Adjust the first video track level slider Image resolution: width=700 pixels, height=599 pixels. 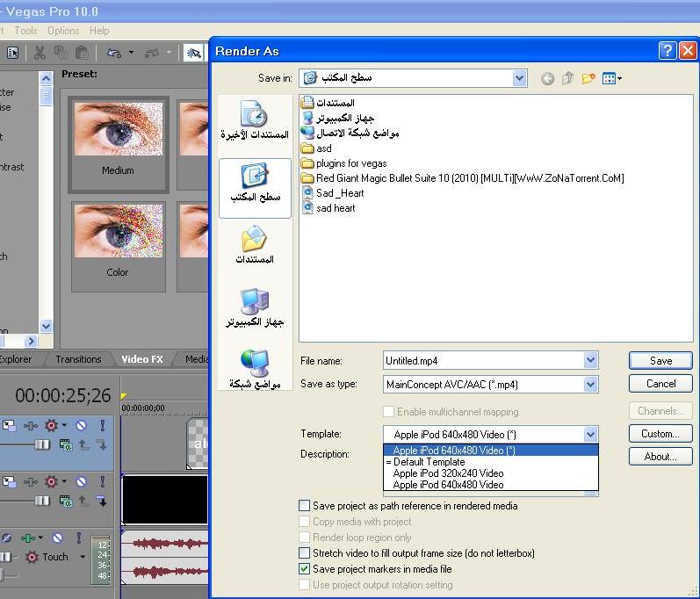click(x=42, y=444)
